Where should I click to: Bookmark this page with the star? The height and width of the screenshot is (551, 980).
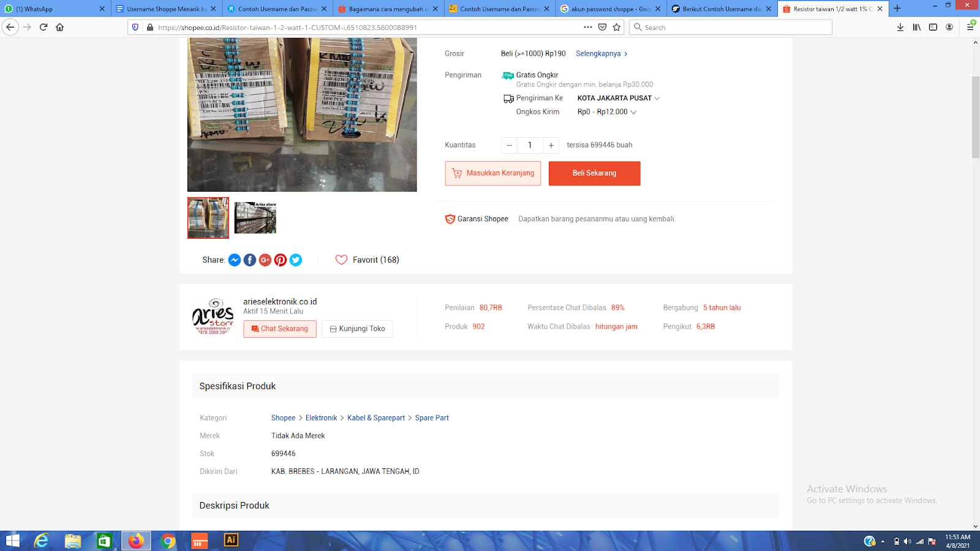pyautogui.click(x=616, y=27)
